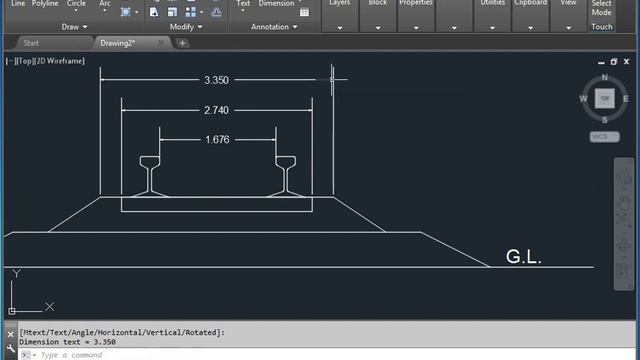
Task: Click 'Dimension text = 3.350' history line
Action: point(67,342)
